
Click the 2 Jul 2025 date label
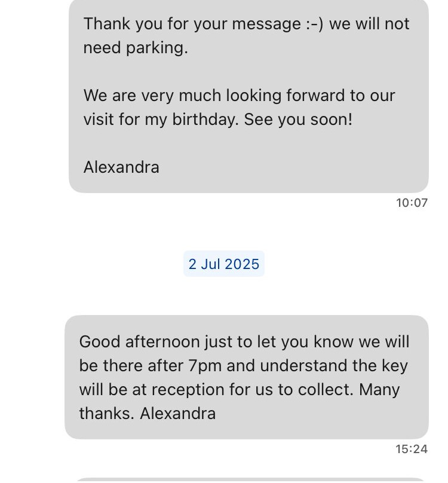224,264
